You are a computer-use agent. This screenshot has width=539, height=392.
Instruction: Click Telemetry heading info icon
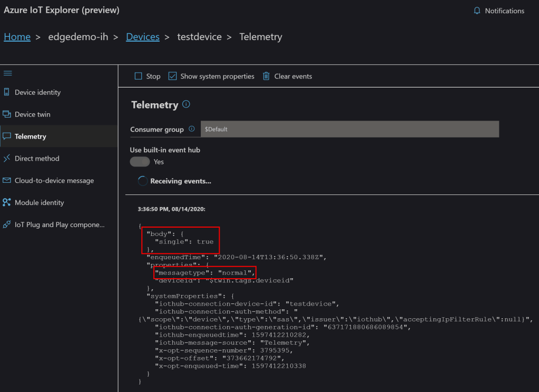click(x=186, y=104)
